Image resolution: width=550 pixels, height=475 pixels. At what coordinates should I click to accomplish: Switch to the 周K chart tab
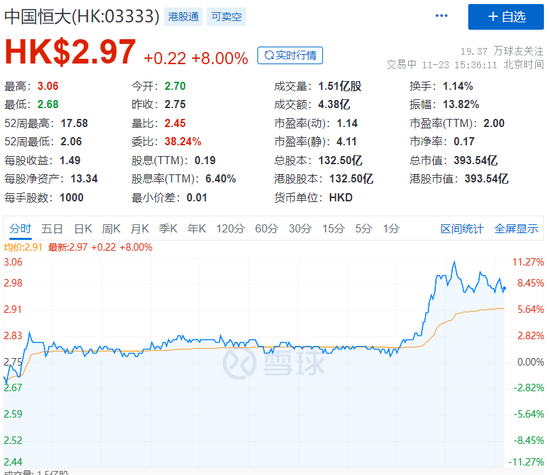111,229
